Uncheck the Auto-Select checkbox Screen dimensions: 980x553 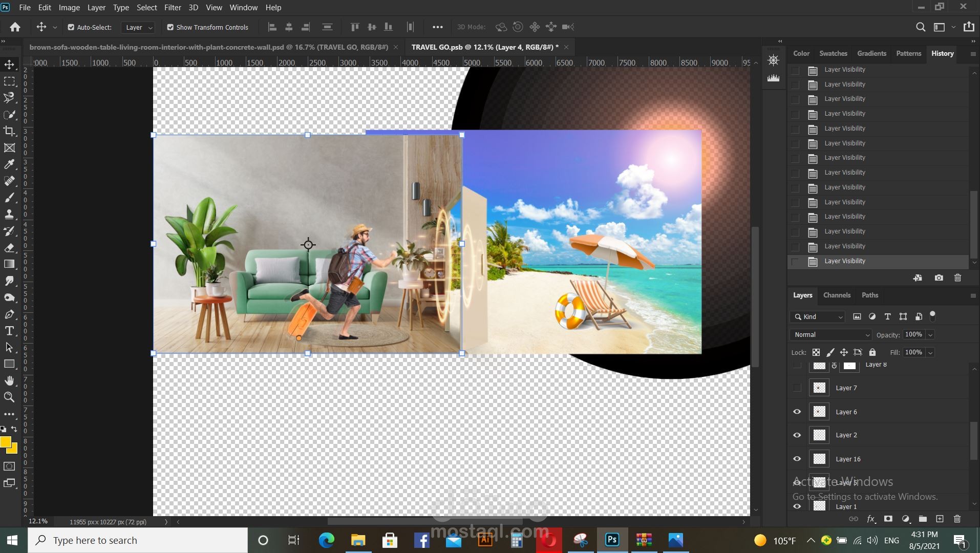(71, 27)
